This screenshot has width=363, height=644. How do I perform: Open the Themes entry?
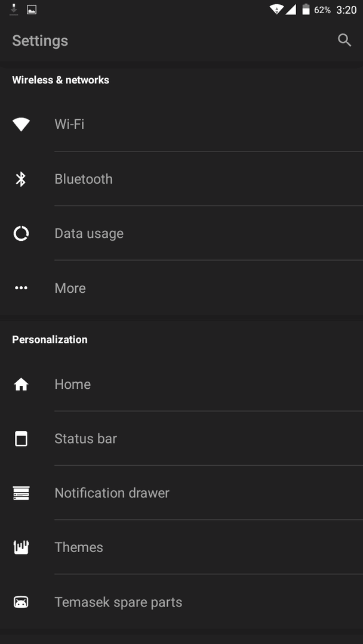(x=181, y=547)
